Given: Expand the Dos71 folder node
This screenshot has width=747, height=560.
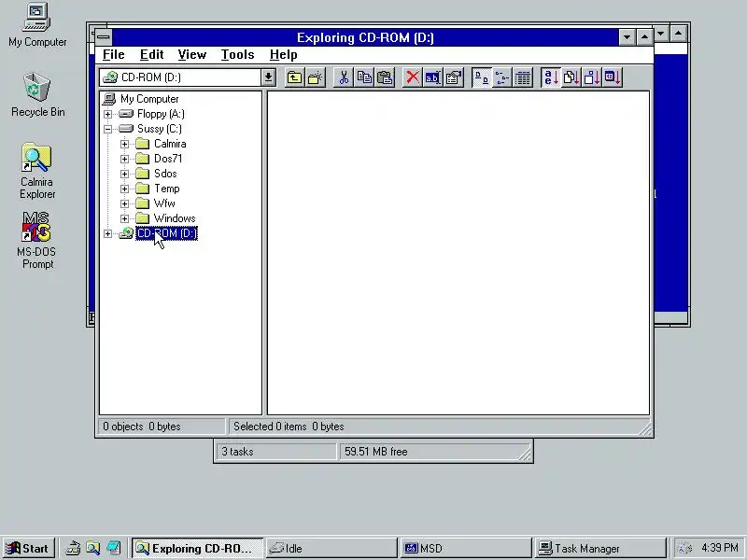Looking at the screenshot, I should pos(124,159).
